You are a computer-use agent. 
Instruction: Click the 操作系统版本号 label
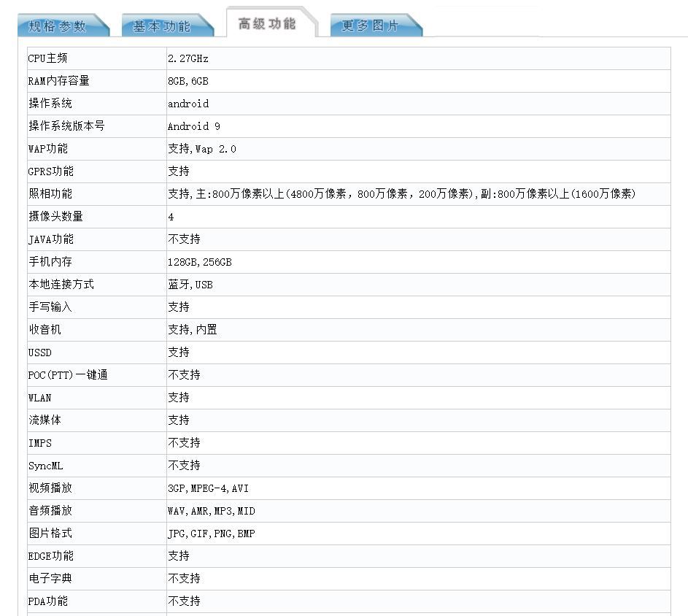[66, 126]
